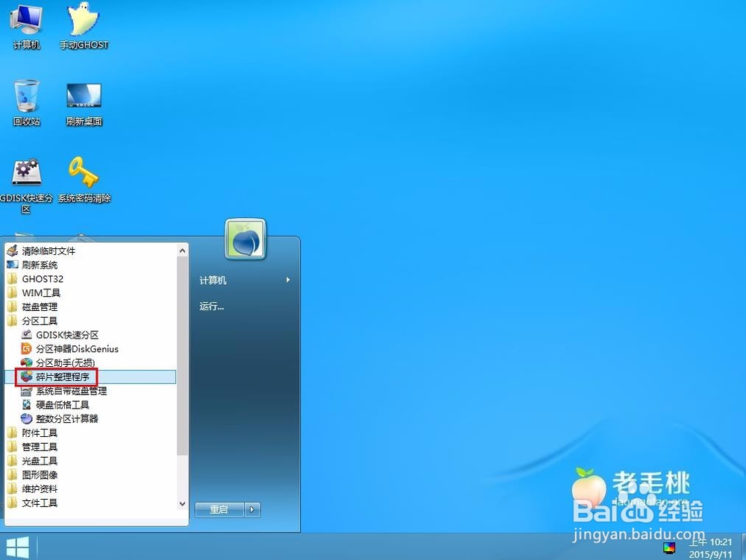Click the 碎片整理程序 icon
The height and width of the screenshot is (560, 746).
click(x=27, y=377)
